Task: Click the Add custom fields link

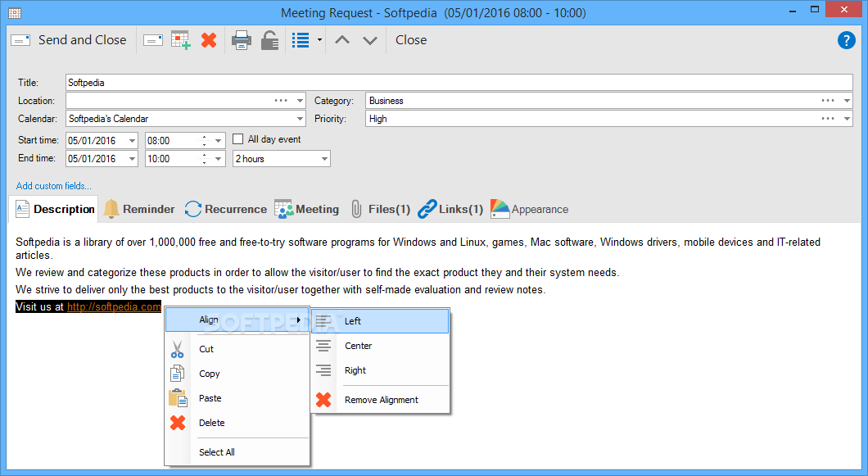Action: (x=54, y=186)
